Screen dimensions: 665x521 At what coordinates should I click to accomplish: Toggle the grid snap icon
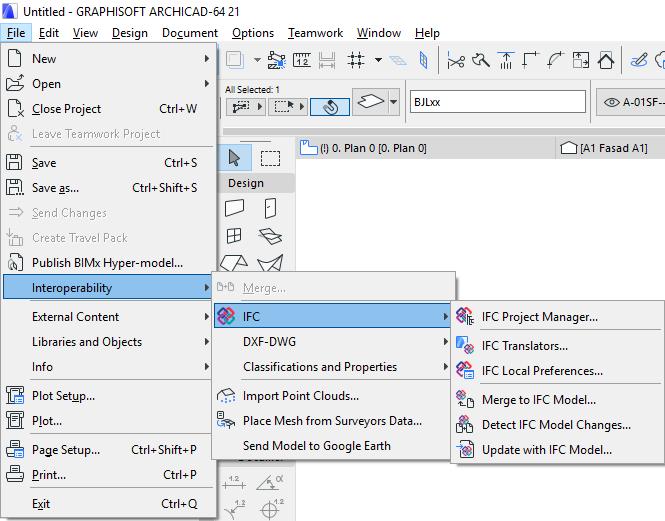point(355,60)
